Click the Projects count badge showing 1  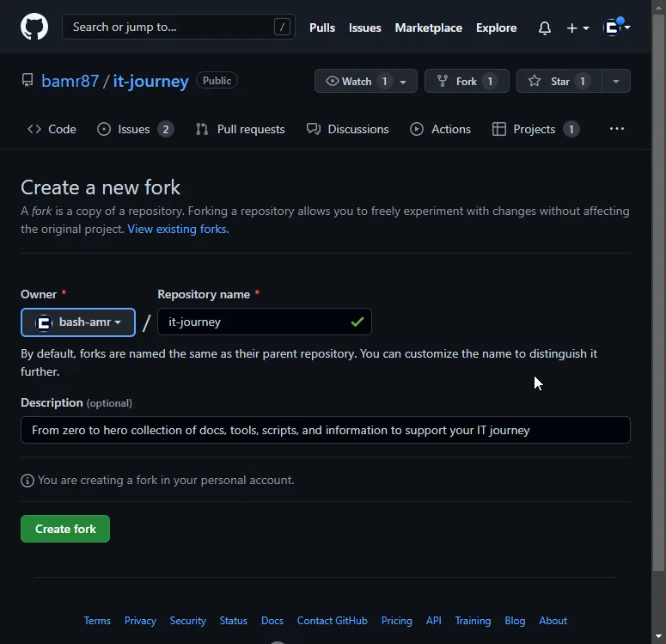click(571, 129)
